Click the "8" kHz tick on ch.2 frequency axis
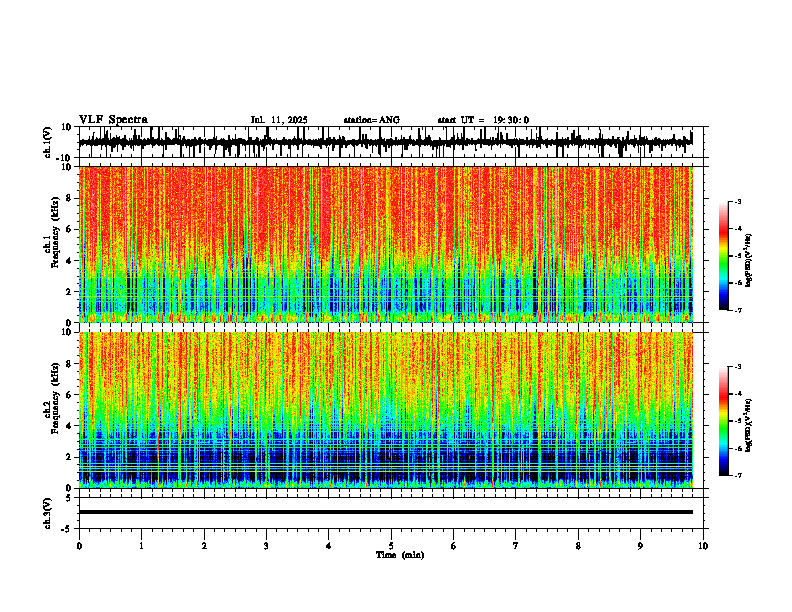This screenshot has width=792, height=612. pyautogui.click(x=69, y=364)
